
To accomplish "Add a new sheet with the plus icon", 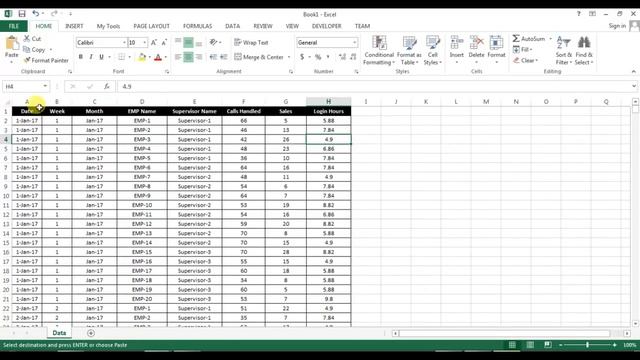I will click(x=91, y=333).
